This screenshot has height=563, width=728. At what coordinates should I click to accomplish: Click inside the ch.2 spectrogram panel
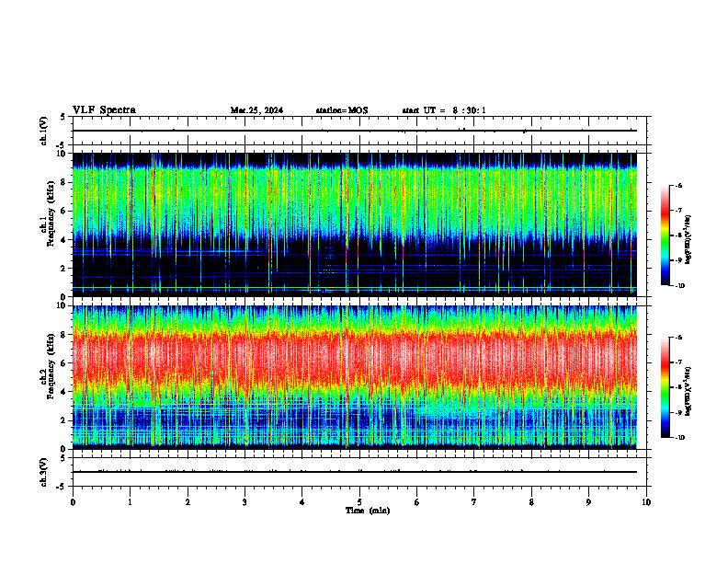(x=355, y=377)
